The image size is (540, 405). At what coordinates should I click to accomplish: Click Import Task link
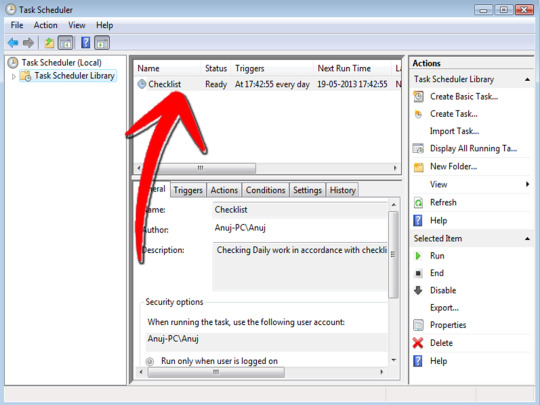point(454,131)
